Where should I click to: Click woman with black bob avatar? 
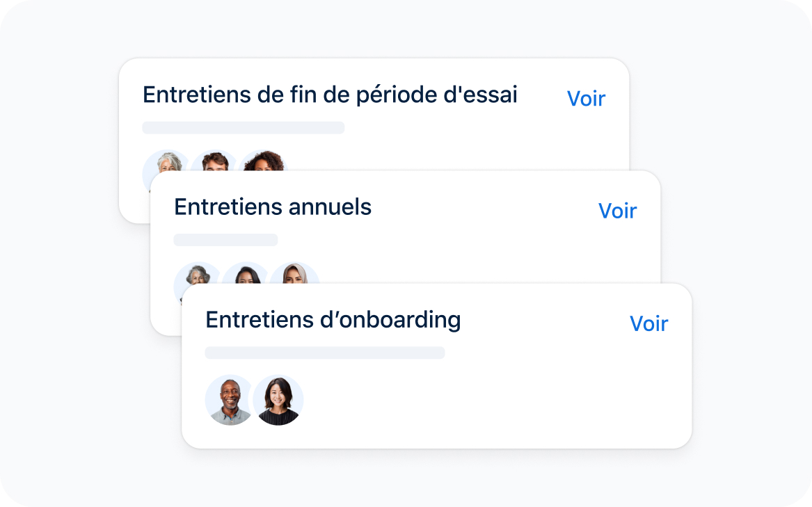point(278,400)
